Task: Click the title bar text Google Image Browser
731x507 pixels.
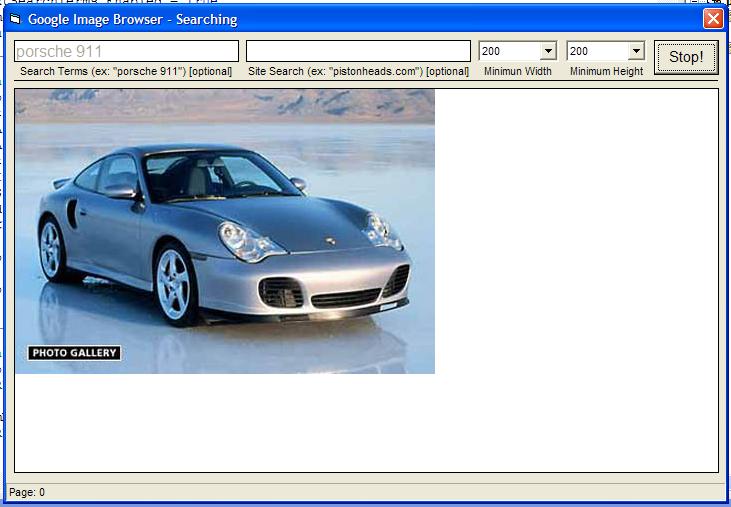Action: click(132, 19)
